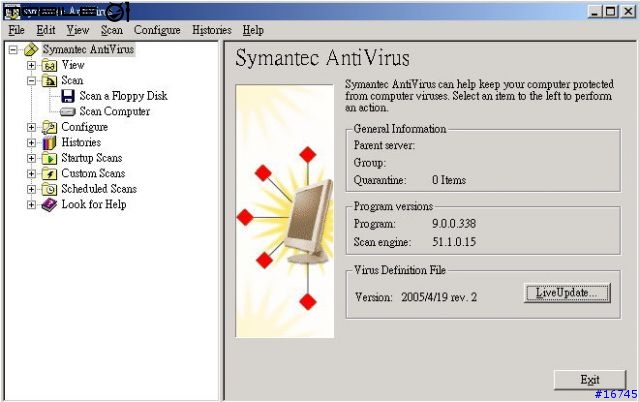Click the definition version 2005/4/19 rev. 2
The height and width of the screenshot is (402, 640).
[439, 297]
